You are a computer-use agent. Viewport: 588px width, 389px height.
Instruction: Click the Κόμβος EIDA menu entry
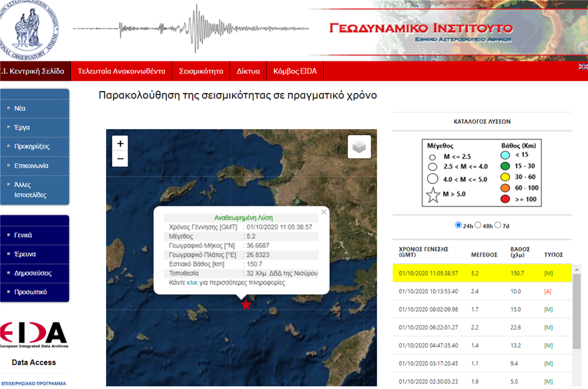[x=296, y=71]
